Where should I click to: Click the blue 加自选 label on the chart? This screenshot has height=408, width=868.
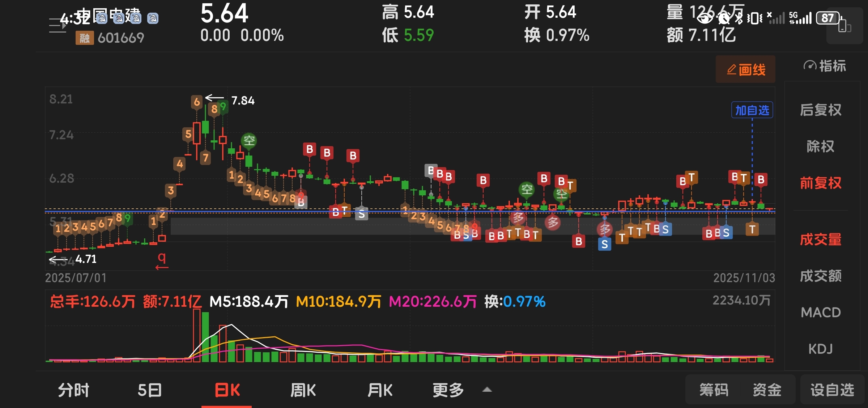pyautogui.click(x=752, y=110)
